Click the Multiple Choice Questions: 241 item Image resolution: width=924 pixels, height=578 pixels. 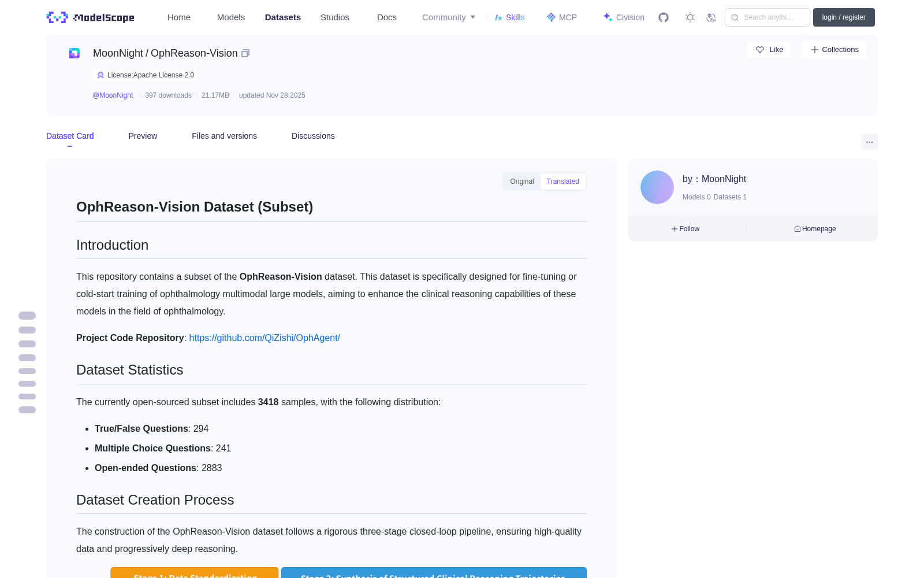pos(163,449)
